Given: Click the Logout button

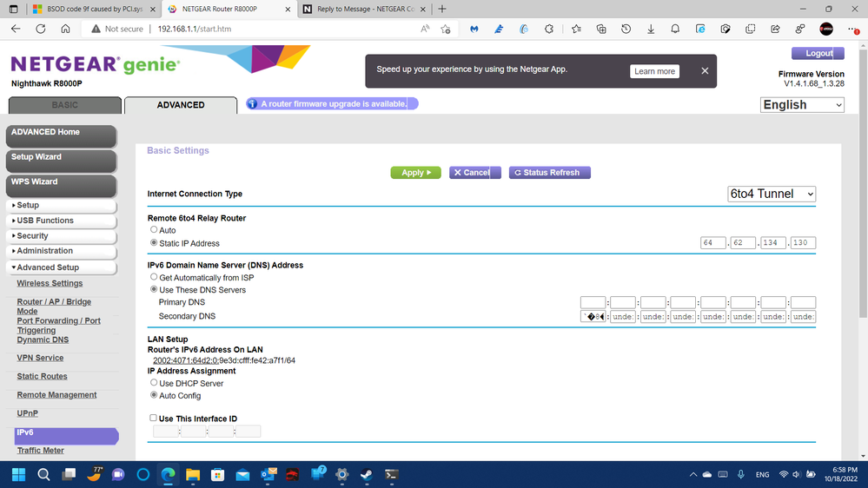Looking at the screenshot, I should (x=818, y=53).
